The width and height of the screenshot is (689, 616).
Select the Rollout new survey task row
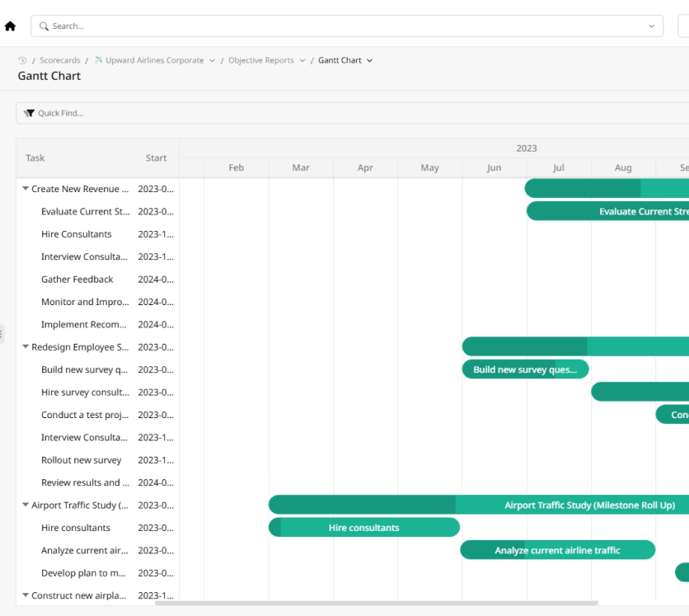(x=97, y=460)
